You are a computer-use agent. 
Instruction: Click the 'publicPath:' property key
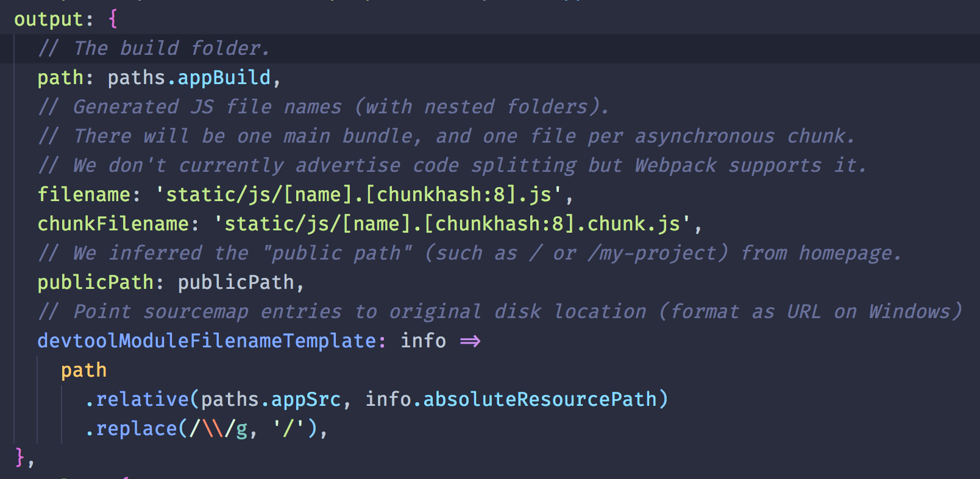click(x=101, y=283)
